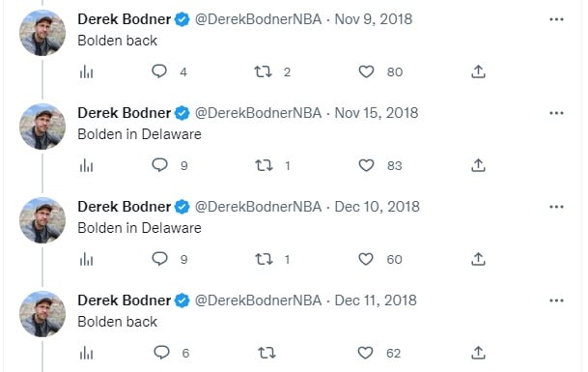Like the Dec 11 tweet with 62 likes

[365, 353]
